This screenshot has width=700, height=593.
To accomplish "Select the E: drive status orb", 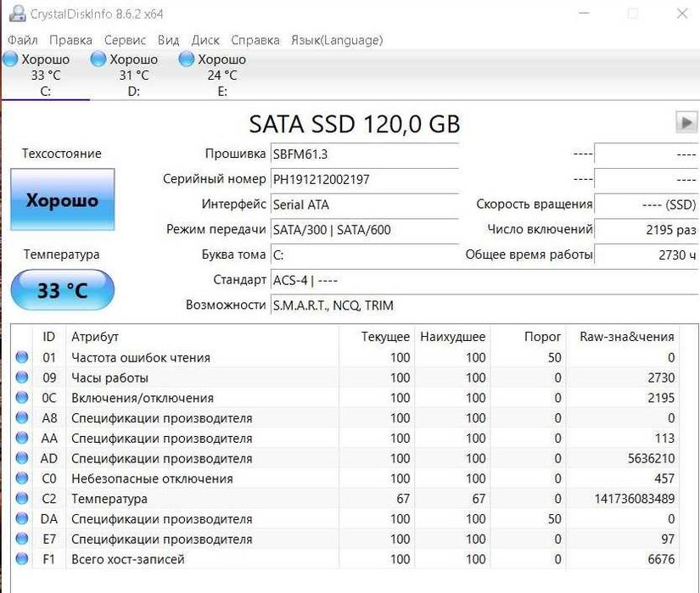I will pyautogui.click(x=187, y=59).
